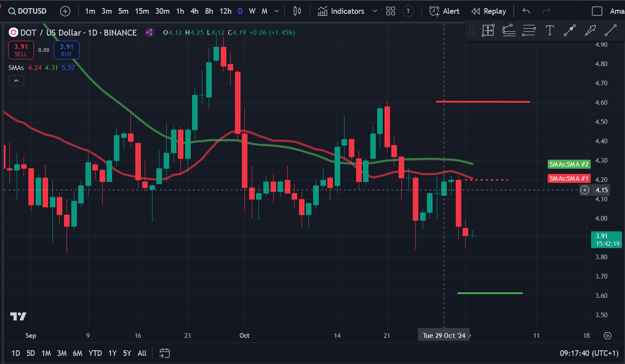Image resolution: width=625 pixels, height=364 pixels.
Task: Select the weekly W timeframe
Action: pyautogui.click(x=252, y=11)
